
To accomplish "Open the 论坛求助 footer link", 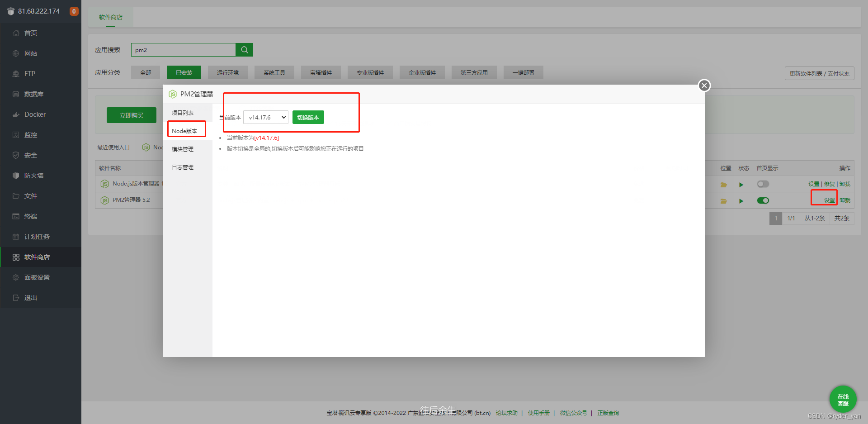I will (x=507, y=413).
